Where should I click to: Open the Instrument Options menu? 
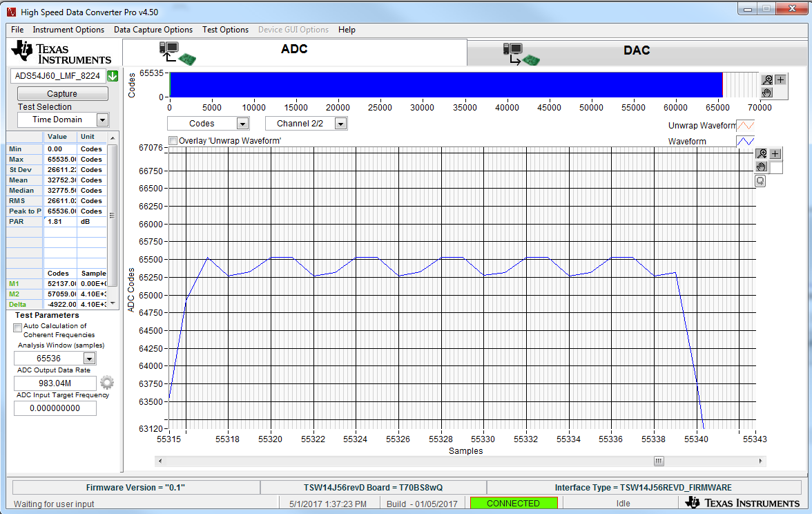(x=68, y=30)
